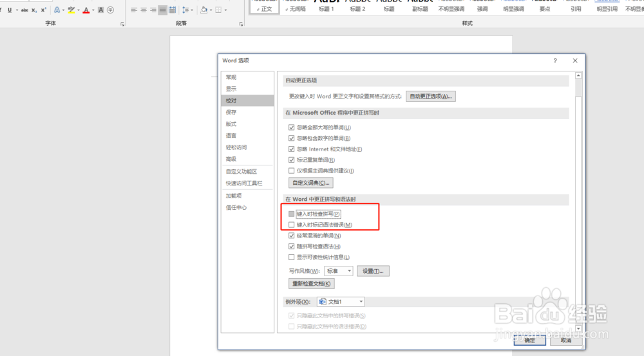Screen dimensions: 644x356
Task: Select 校对 category in options sidebar
Action: pos(247,100)
